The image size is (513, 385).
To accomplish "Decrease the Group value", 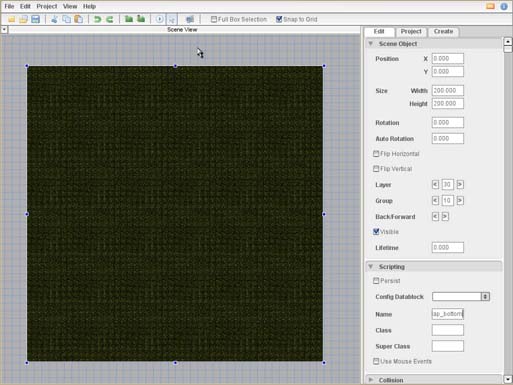I will coord(435,200).
